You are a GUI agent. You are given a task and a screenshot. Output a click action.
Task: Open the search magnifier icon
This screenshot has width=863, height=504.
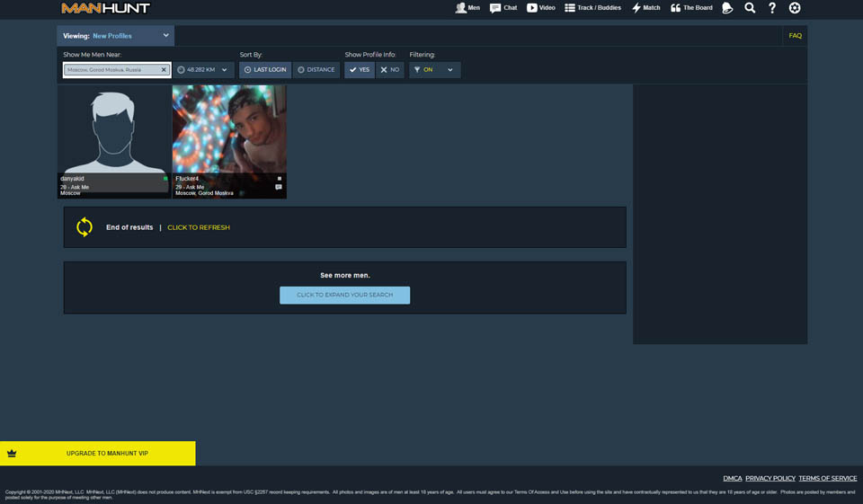click(750, 8)
